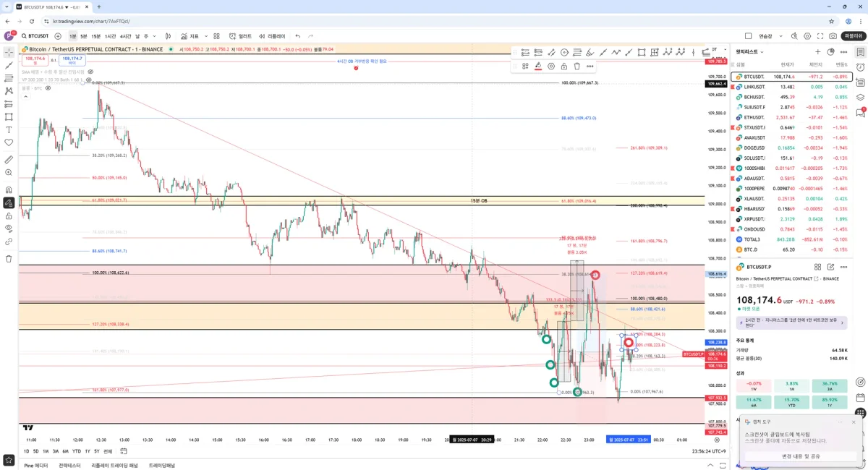Viewport: 868px width, 470px height.
Task: Open browser tab list chevron
Action: tap(7, 7)
